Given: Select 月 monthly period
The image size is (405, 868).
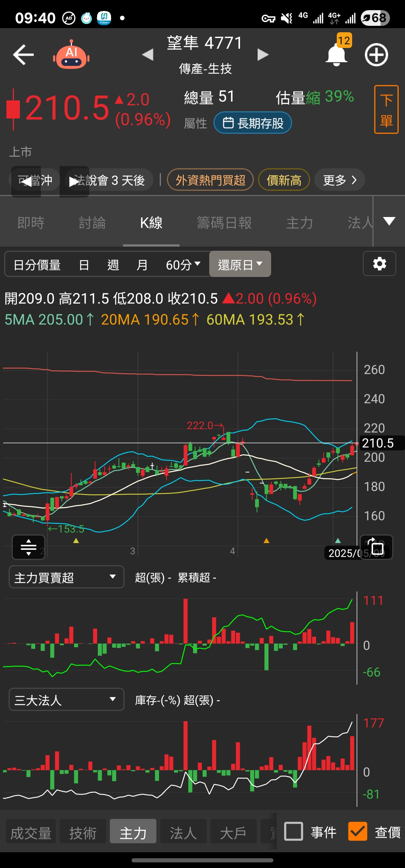Looking at the screenshot, I should [x=142, y=265].
